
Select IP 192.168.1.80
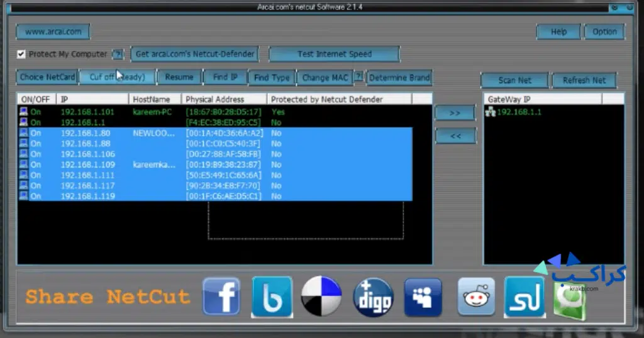coord(86,133)
